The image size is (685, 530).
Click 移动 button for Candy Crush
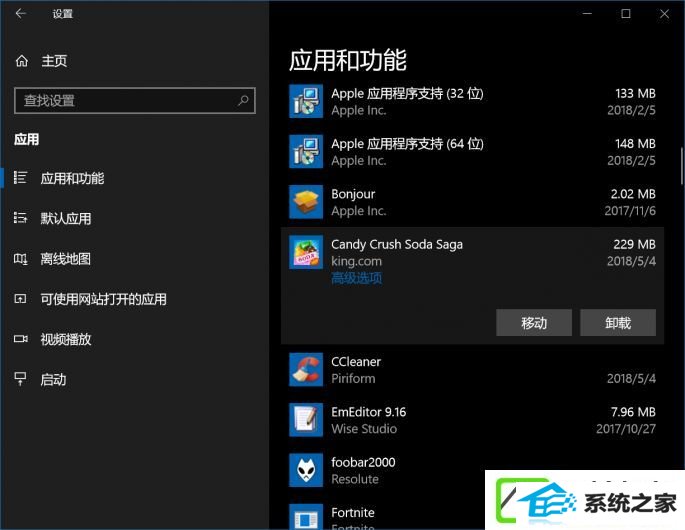tap(534, 322)
